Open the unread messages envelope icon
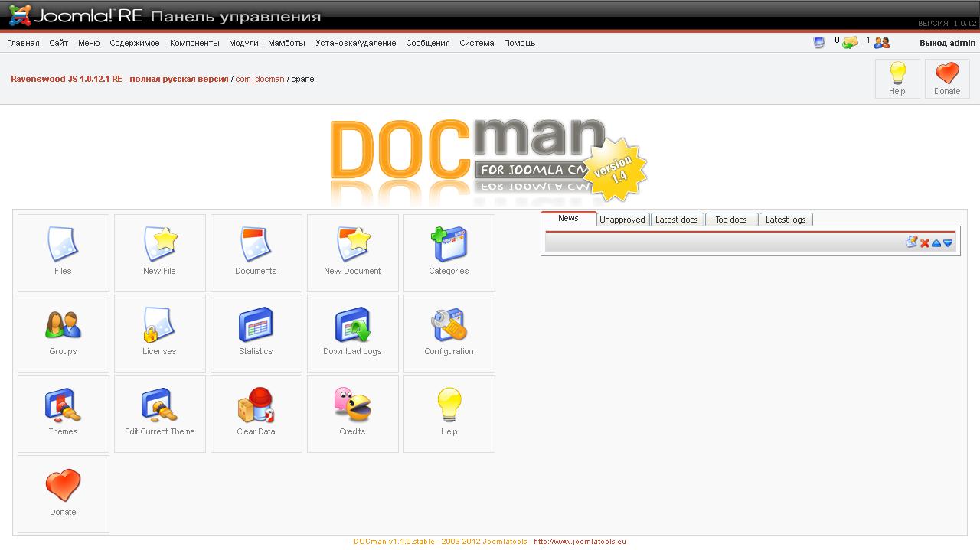Viewport: 980px width, 550px height. pyautogui.click(x=850, y=43)
